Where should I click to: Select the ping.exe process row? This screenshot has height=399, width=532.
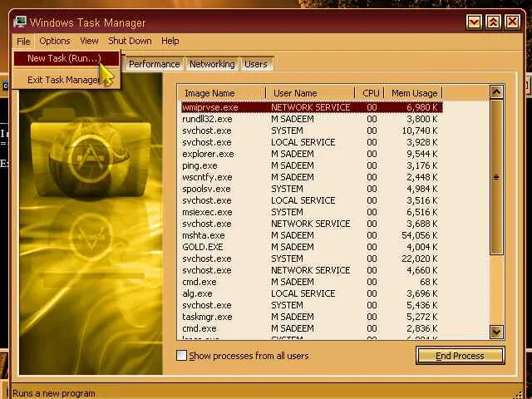pos(312,165)
